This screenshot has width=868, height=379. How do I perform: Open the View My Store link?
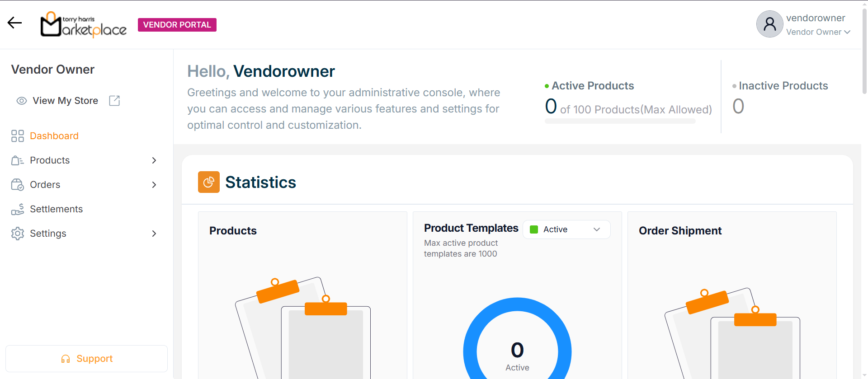pyautogui.click(x=65, y=101)
